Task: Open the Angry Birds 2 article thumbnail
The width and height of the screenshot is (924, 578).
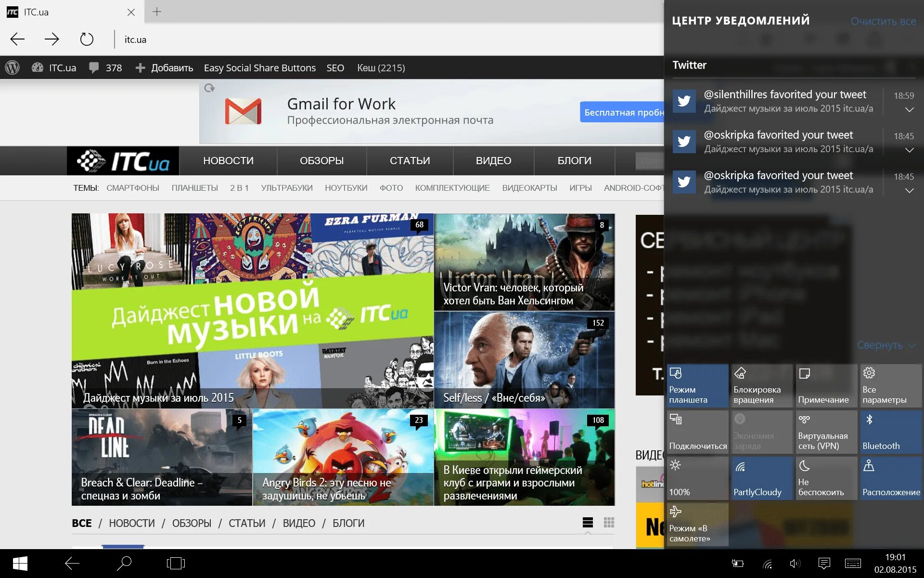Action: (x=343, y=457)
